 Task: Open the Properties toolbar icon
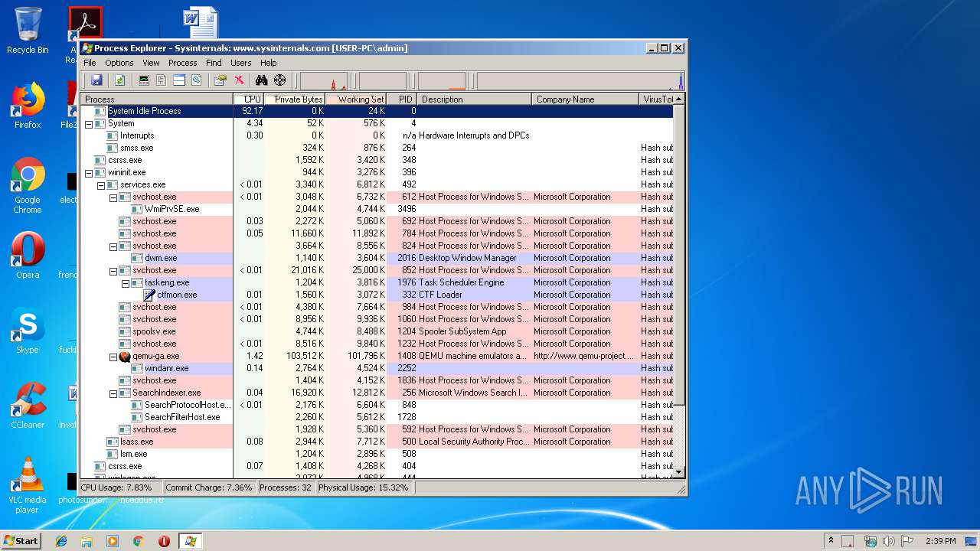pyautogui.click(x=220, y=80)
